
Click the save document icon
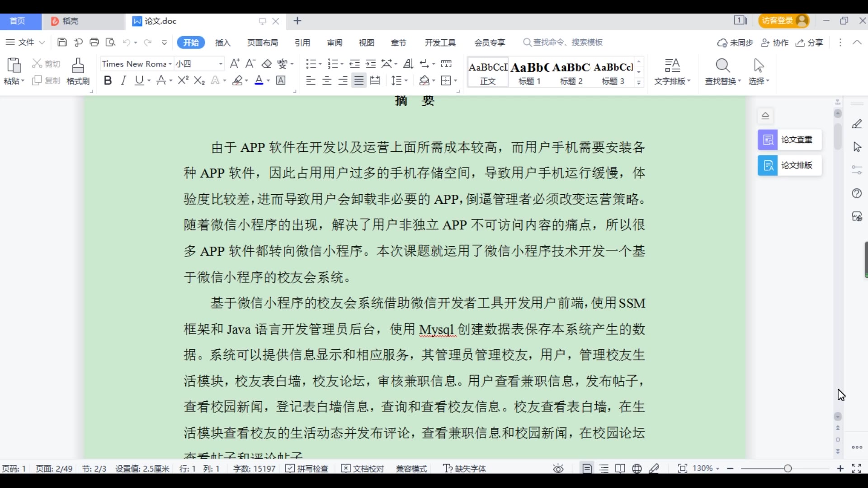click(x=62, y=42)
